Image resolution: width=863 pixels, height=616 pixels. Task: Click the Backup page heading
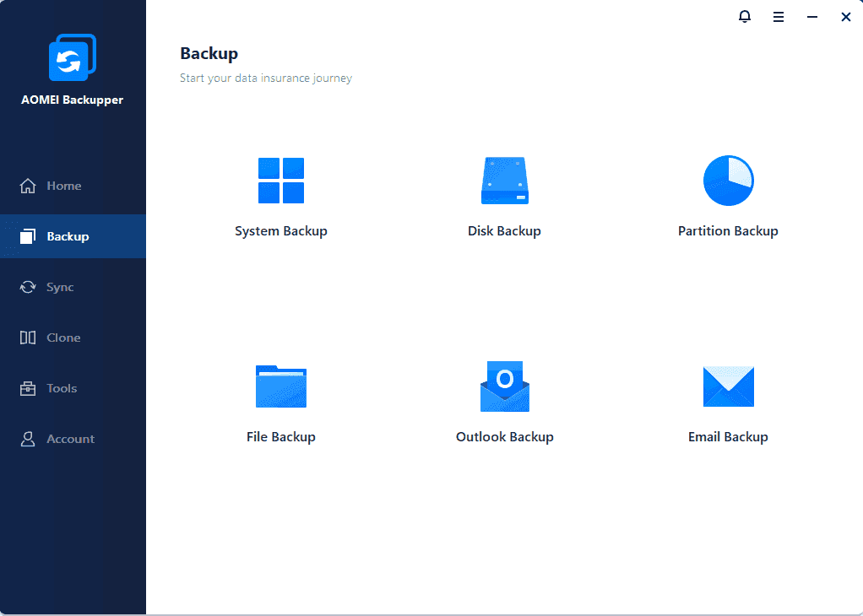coord(209,53)
